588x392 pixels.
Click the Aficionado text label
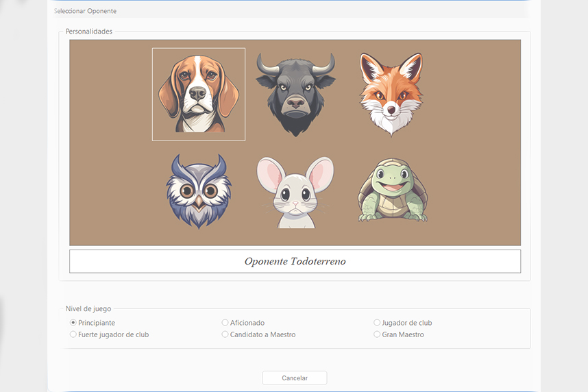point(247,323)
